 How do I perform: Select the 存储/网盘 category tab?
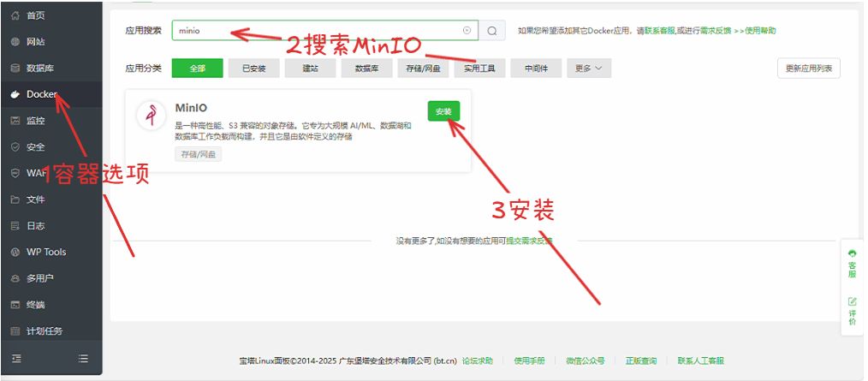click(x=423, y=68)
